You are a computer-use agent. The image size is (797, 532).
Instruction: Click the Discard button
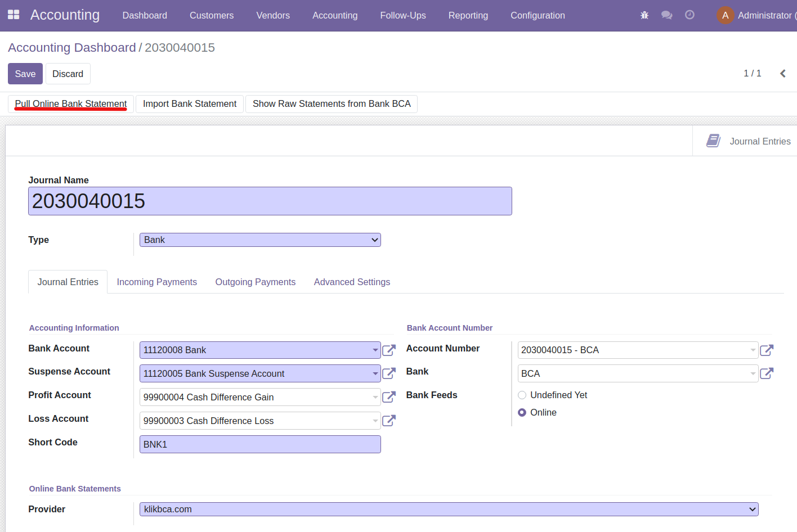[68, 74]
